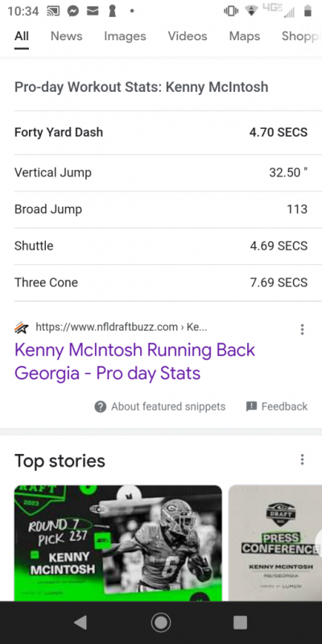Select the Forty Yard Dash row
Viewport: 322px width, 644px height.
tap(161, 132)
